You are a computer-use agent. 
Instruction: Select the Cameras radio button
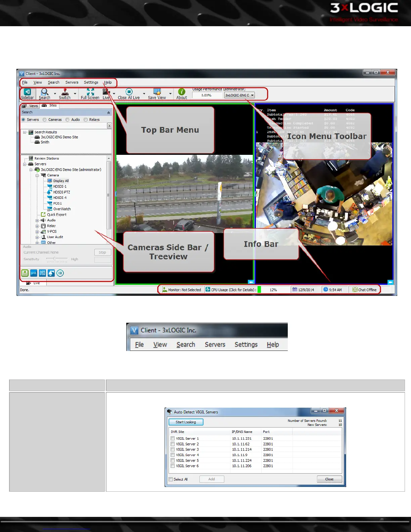click(x=45, y=120)
